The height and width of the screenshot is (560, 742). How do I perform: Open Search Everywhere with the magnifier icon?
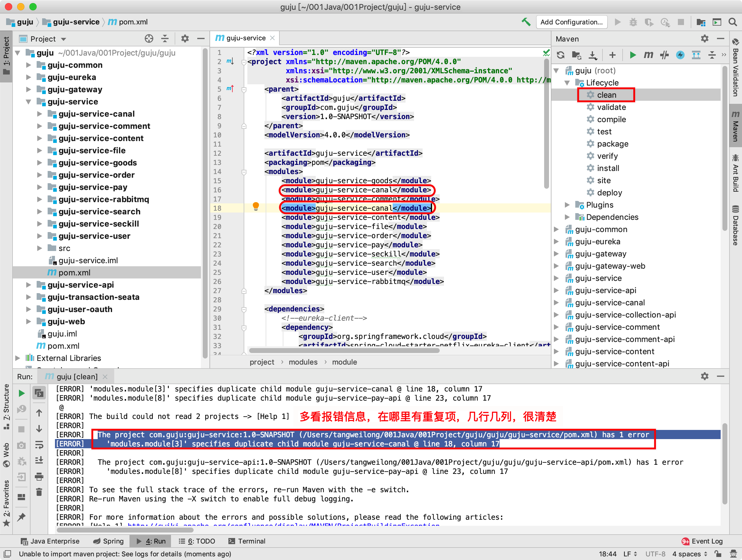[733, 22]
